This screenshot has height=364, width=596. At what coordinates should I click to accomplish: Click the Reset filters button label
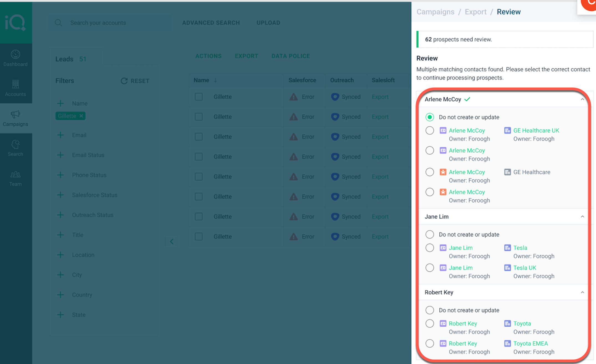point(140,81)
